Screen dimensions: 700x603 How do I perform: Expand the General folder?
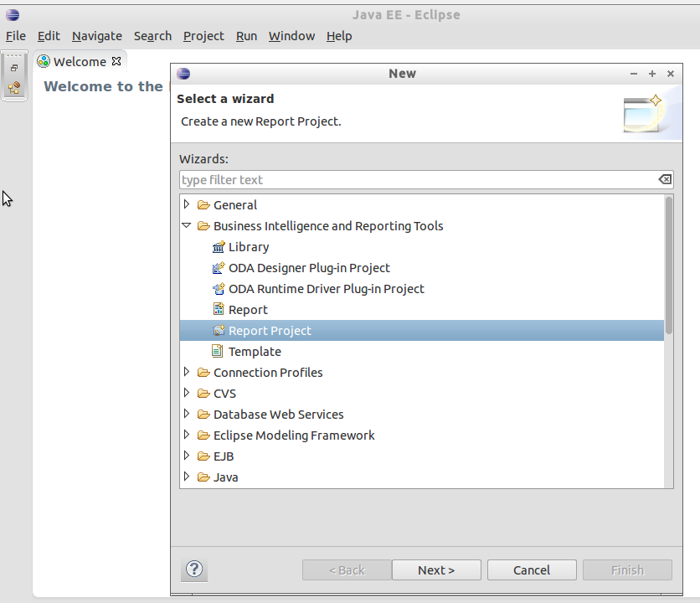click(x=187, y=204)
